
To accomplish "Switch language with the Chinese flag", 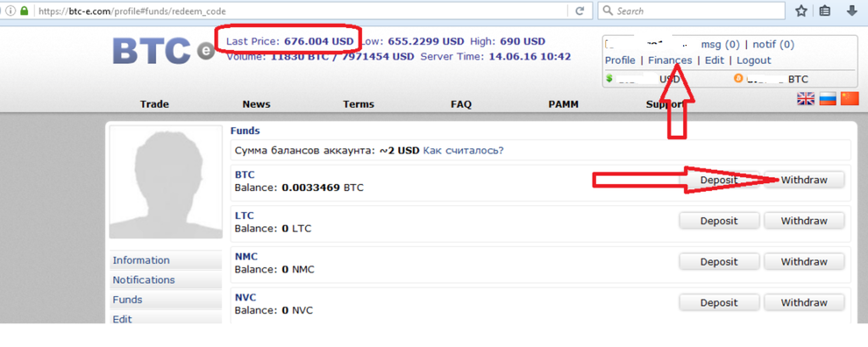I will (850, 98).
